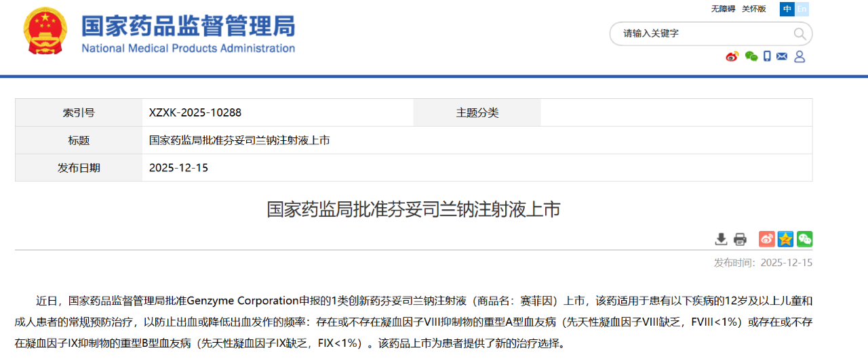The width and height of the screenshot is (868, 361).
Task: Share article via green WeChat button
Action: coord(804,239)
